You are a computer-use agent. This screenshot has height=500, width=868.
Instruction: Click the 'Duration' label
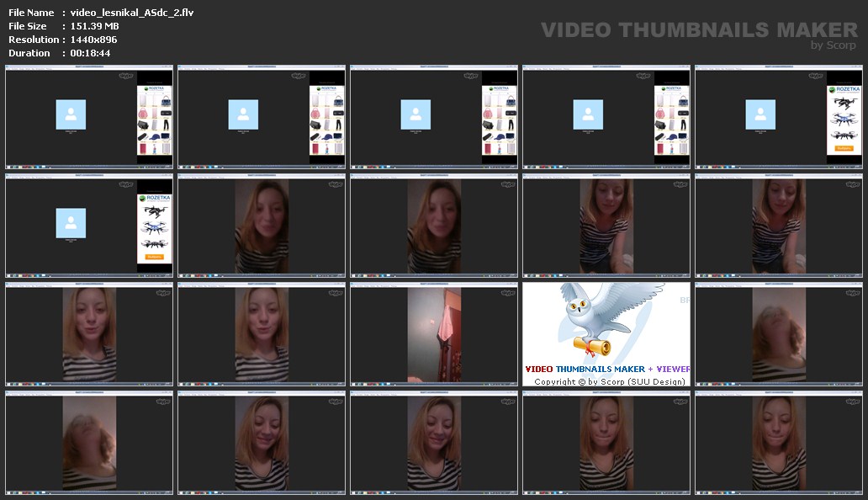pyautogui.click(x=29, y=53)
